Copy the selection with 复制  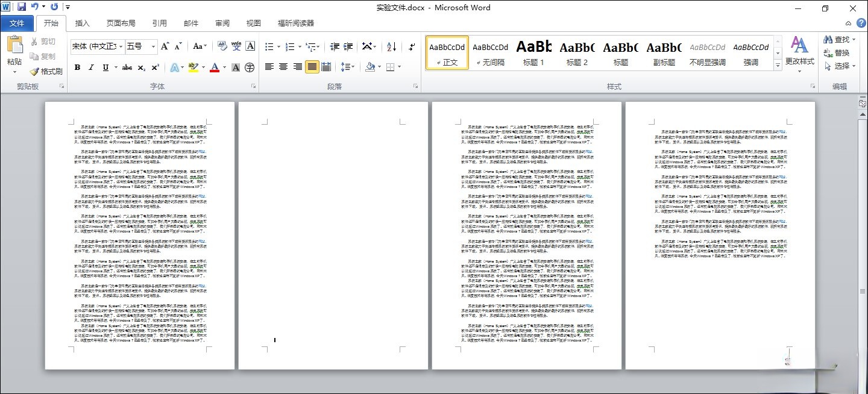[x=43, y=57]
